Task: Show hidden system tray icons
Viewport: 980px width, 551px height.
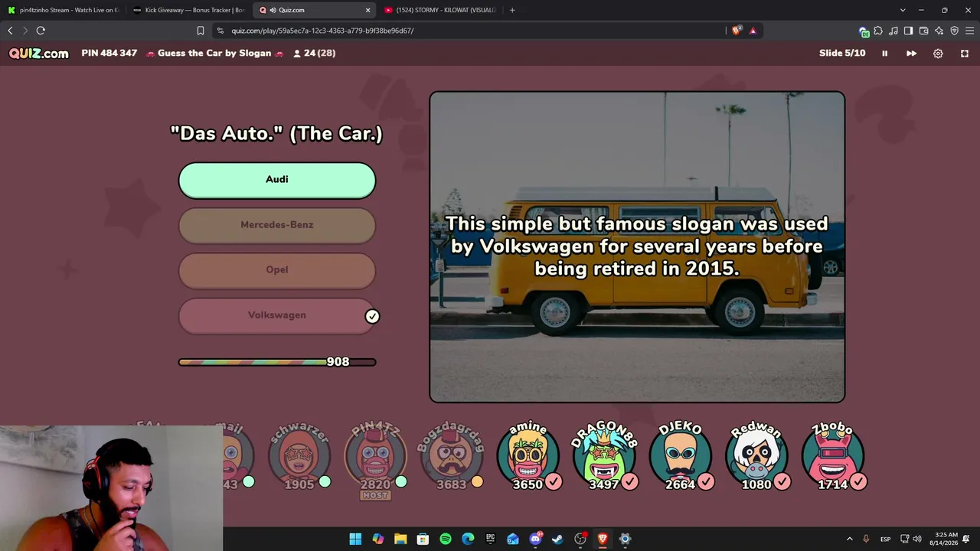Action: click(x=849, y=539)
